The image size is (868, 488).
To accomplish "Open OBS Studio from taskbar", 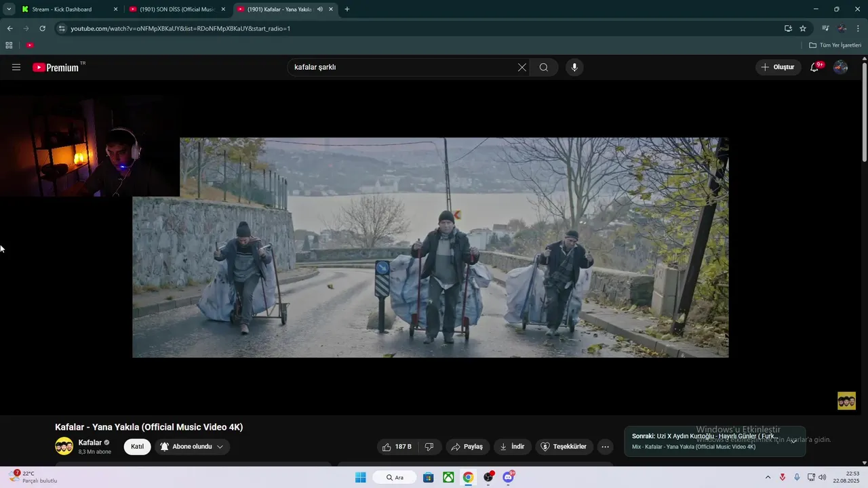I will coord(488,477).
